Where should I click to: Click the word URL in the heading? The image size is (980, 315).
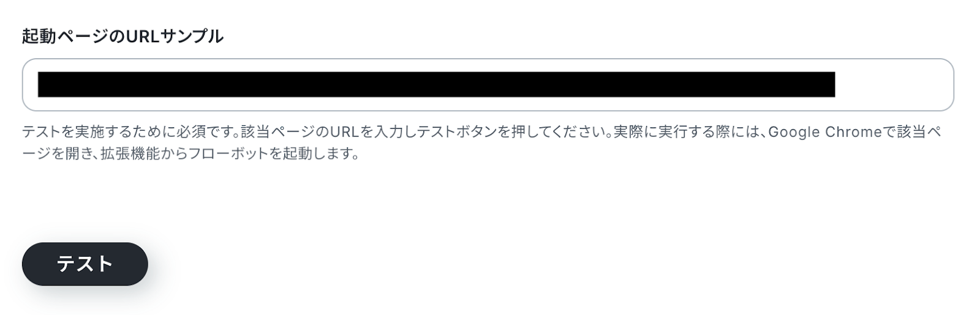tap(142, 37)
